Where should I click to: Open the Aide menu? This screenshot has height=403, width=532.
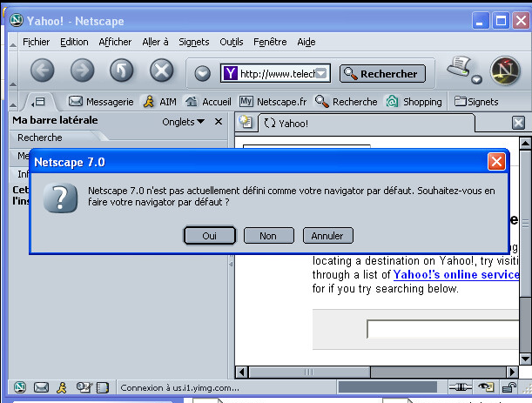[306, 42]
